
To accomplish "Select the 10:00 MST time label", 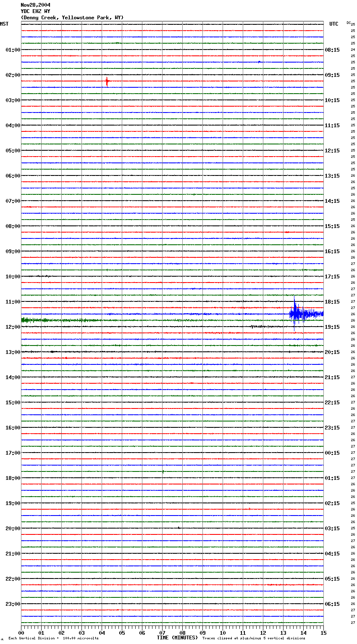I will coord(13,277).
